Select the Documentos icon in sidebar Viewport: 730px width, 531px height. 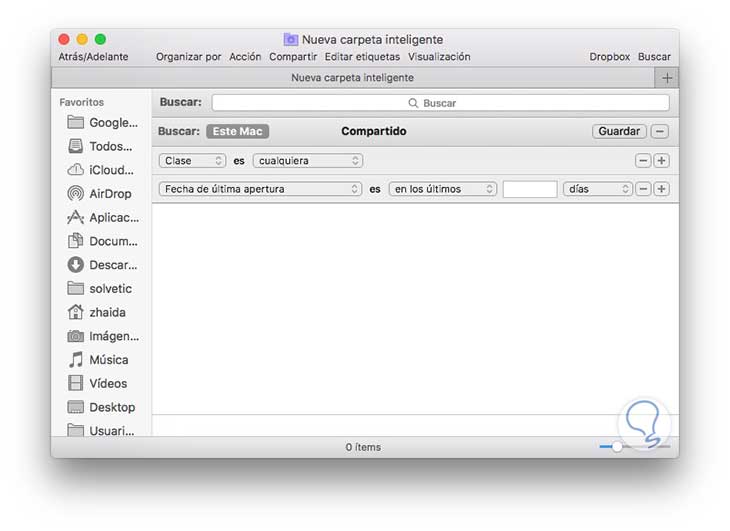point(75,241)
